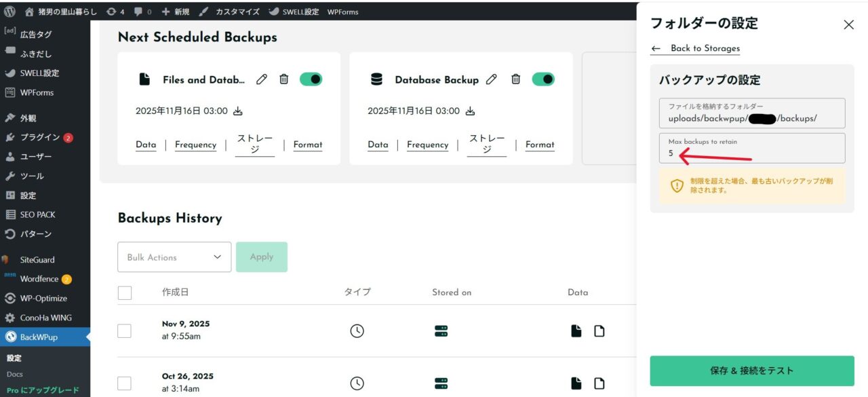
Task: Go Back to Storages link
Action: (704, 48)
